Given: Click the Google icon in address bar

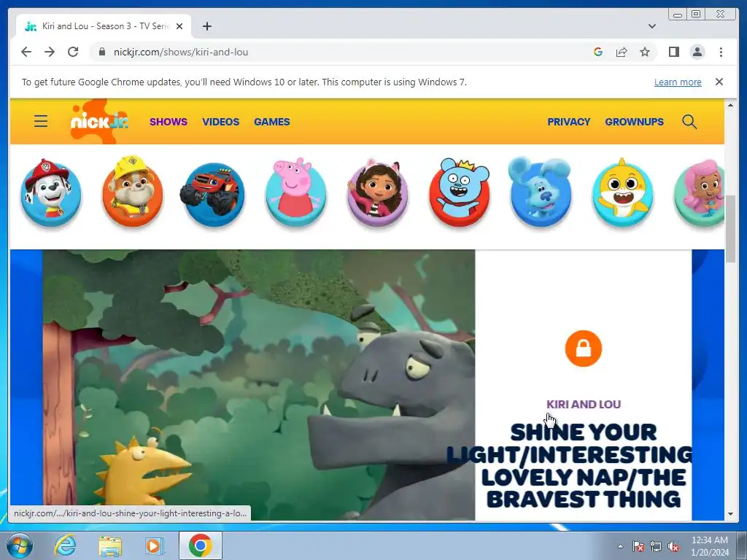Looking at the screenshot, I should click(x=598, y=52).
